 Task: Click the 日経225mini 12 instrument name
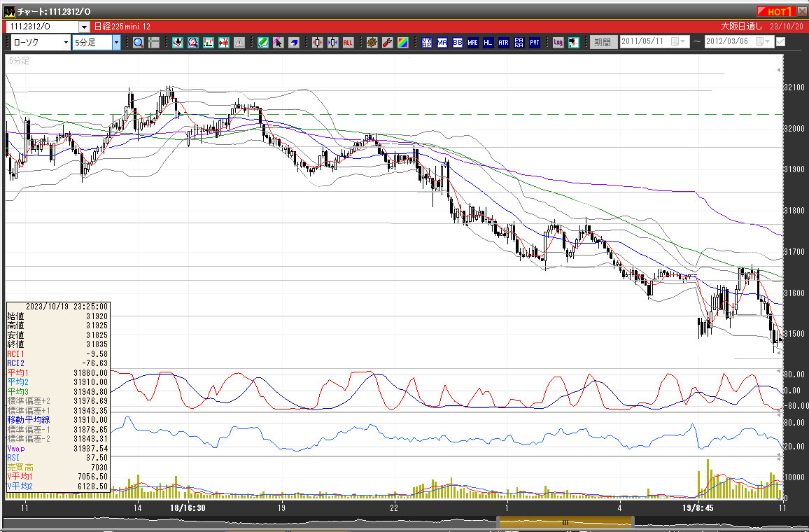click(x=122, y=27)
